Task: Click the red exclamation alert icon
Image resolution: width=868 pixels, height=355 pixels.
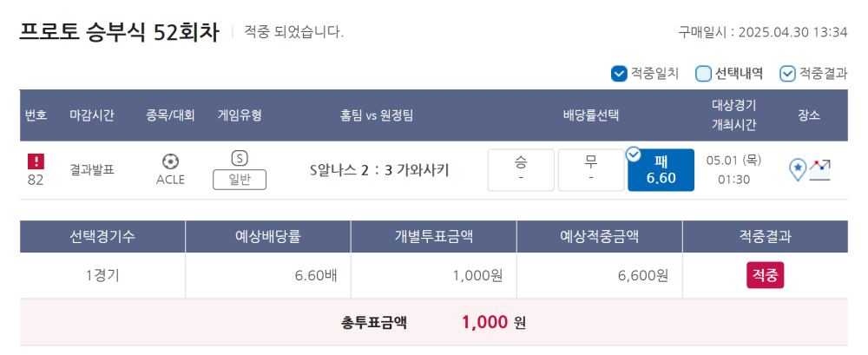Action: pyautogui.click(x=36, y=161)
